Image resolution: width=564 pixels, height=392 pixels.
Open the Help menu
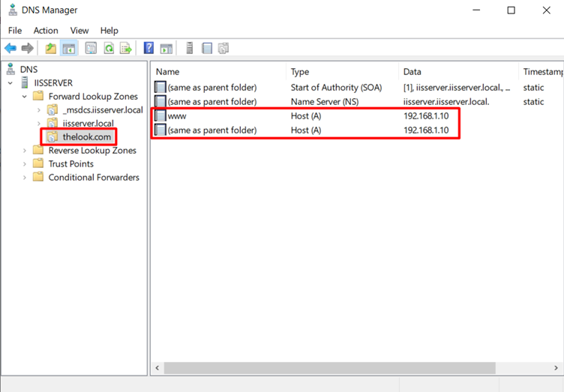point(109,31)
